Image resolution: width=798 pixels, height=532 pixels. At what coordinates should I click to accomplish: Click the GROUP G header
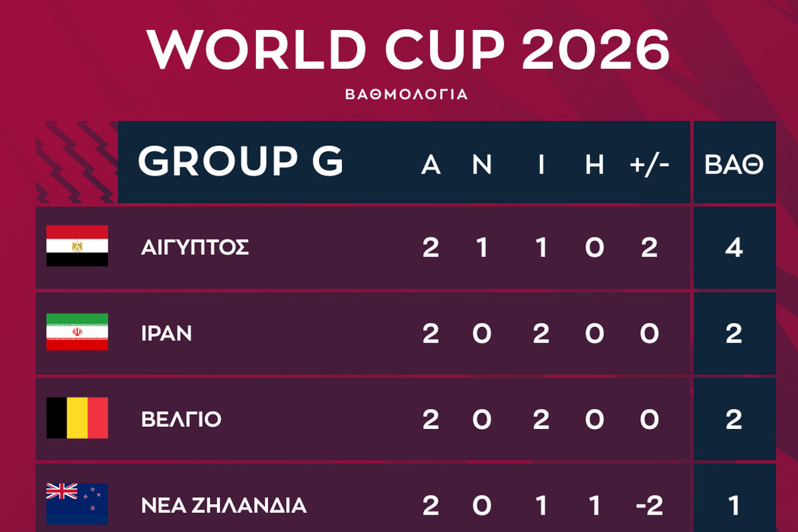coord(240,162)
